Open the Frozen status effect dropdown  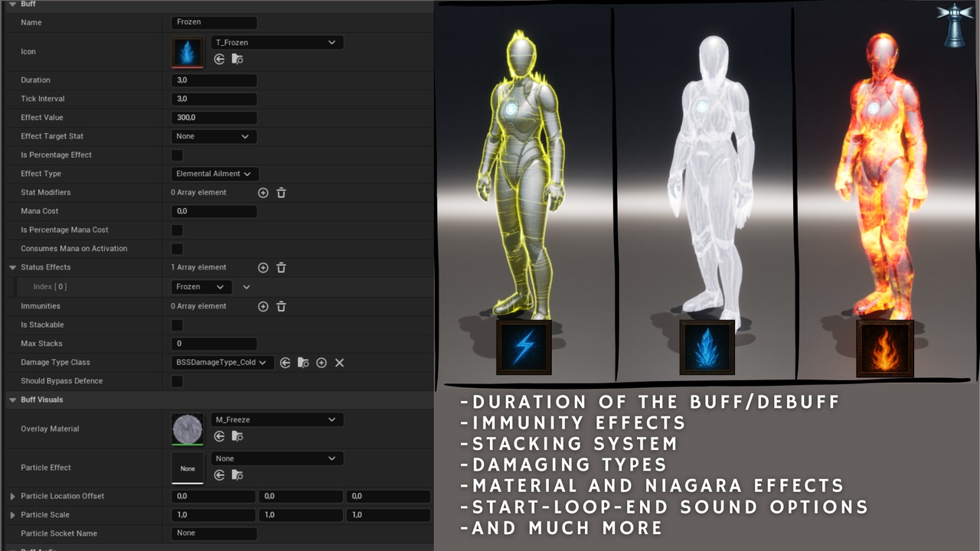pyautogui.click(x=201, y=287)
